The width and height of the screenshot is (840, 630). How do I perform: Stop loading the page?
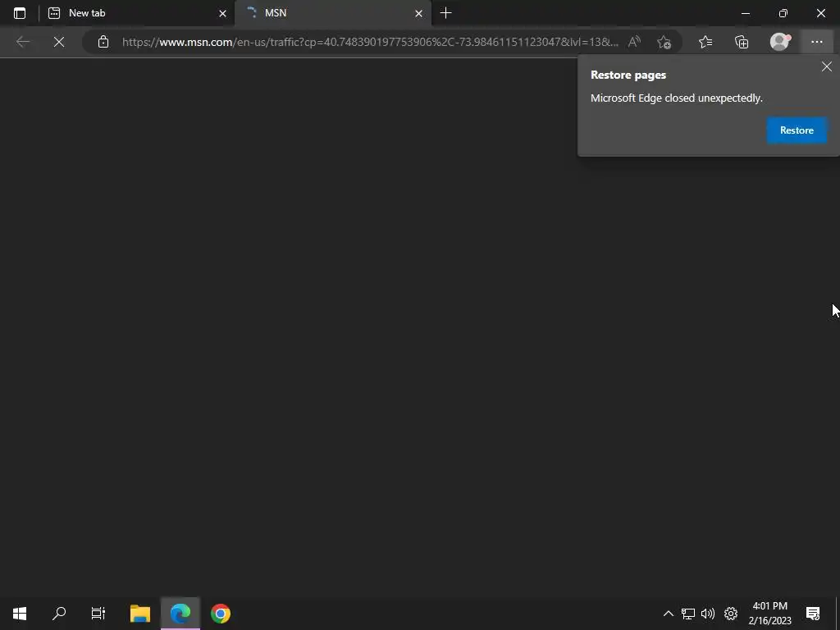click(x=59, y=42)
